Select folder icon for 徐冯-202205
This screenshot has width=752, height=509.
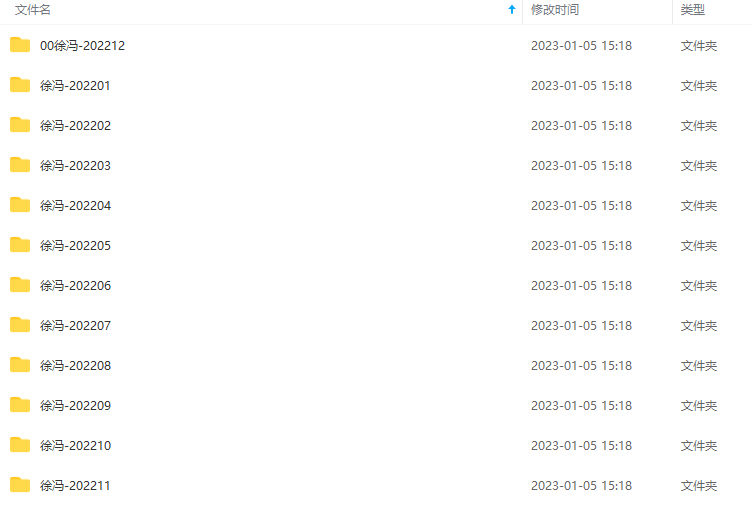click(x=20, y=245)
